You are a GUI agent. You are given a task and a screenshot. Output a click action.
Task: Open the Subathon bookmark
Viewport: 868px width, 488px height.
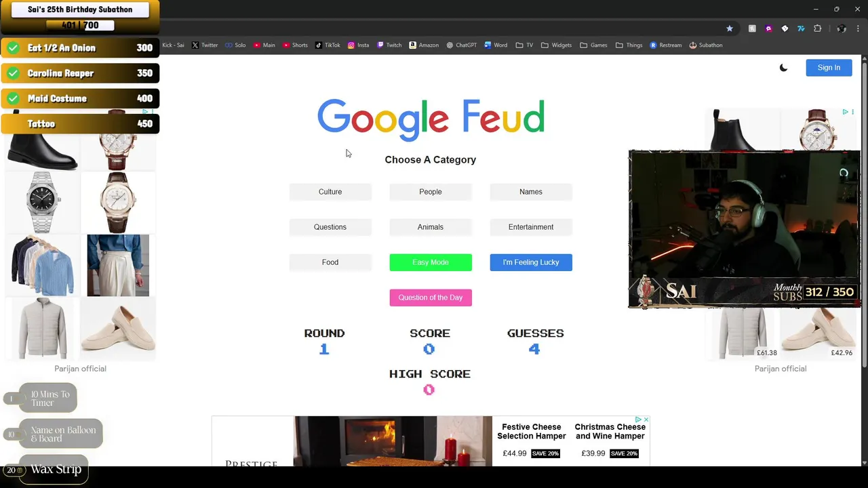(x=706, y=45)
